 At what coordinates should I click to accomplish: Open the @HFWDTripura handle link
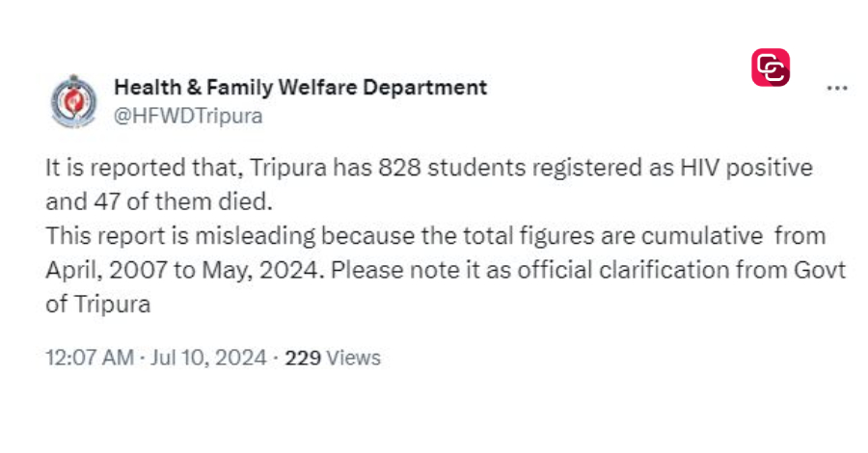point(188,117)
